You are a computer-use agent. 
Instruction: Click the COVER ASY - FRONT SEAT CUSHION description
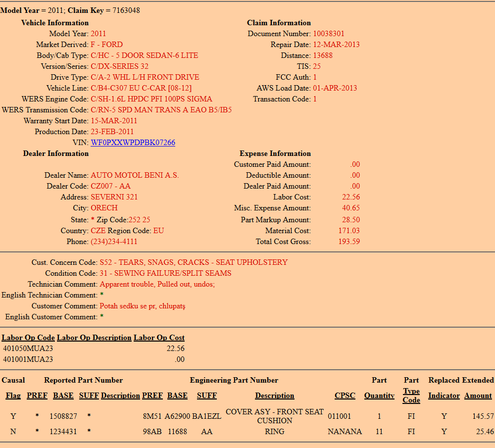coord(275,416)
